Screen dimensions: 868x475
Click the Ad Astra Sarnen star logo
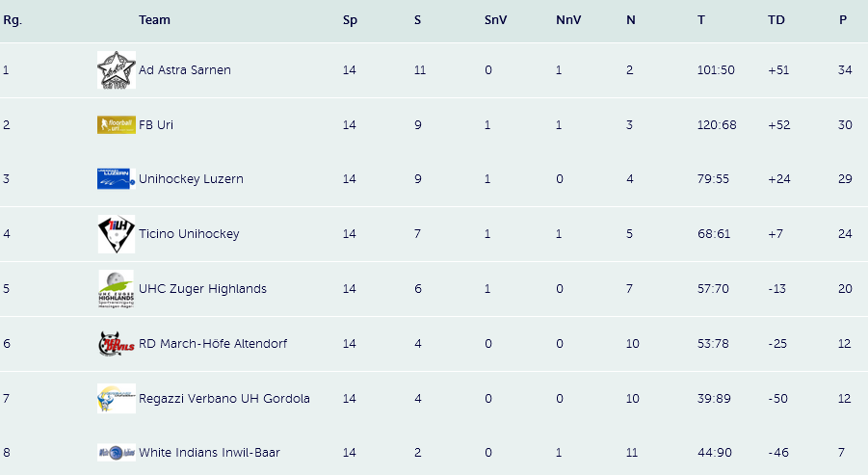[x=117, y=70]
